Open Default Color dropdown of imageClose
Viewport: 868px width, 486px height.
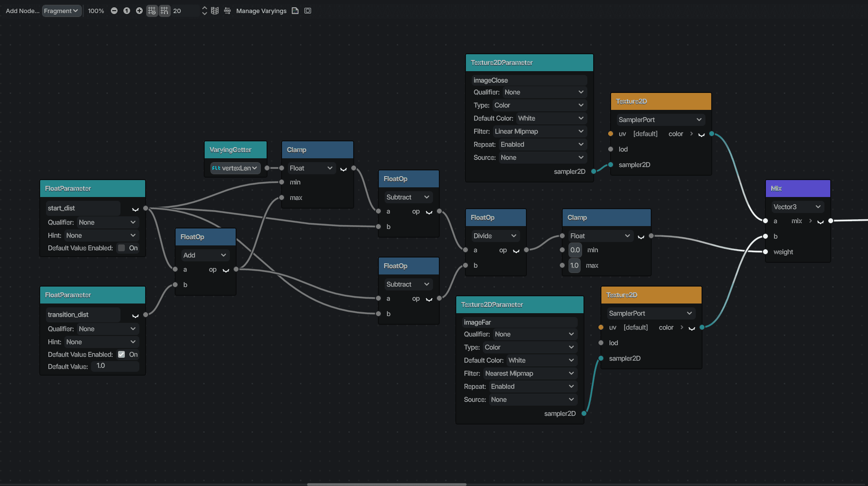pyautogui.click(x=551, y=118)
